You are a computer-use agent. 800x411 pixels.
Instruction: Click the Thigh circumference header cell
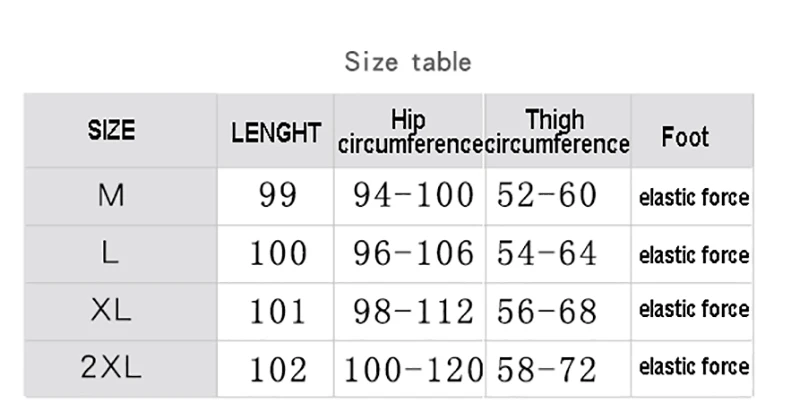pos(557,132)
